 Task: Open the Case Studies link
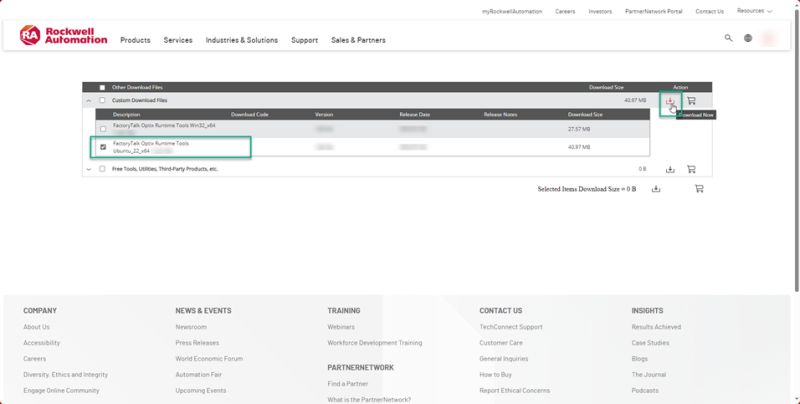tap(650, 343)
